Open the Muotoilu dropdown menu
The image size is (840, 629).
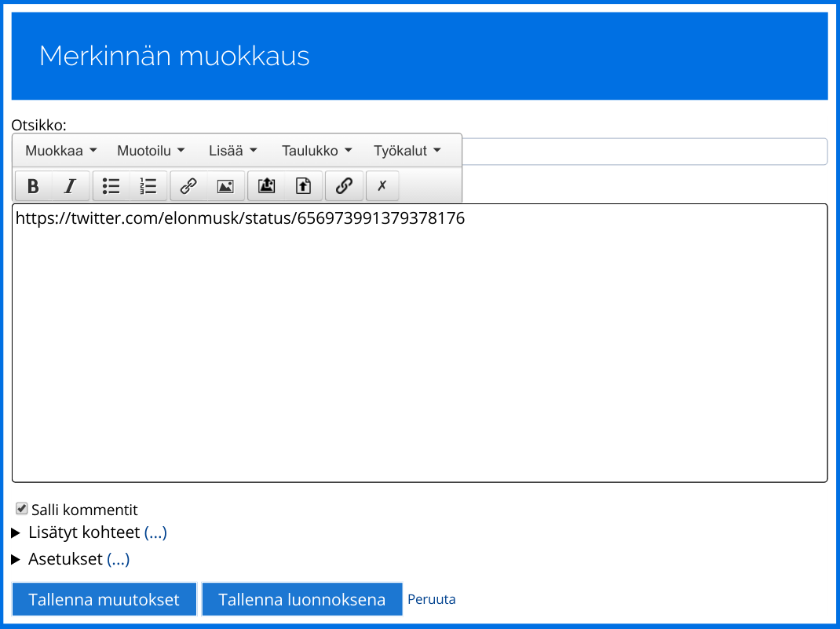pyautogui.click(x=151, y=151)
